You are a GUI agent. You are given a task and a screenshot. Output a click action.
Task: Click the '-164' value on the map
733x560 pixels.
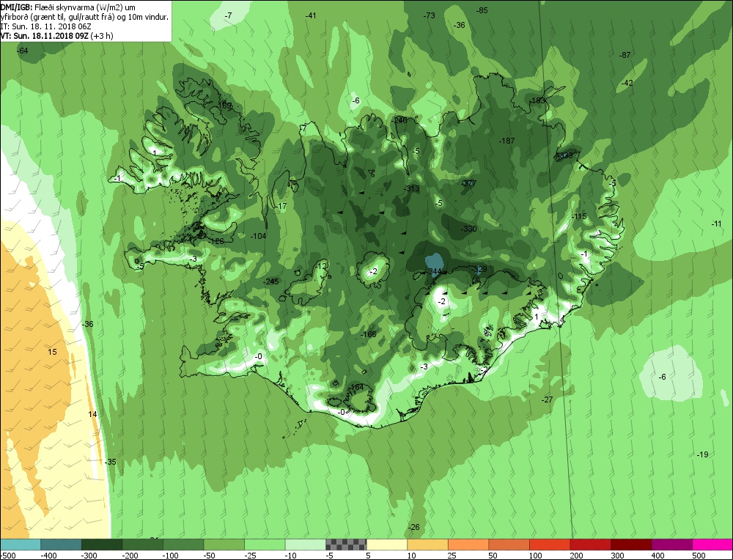356,386
